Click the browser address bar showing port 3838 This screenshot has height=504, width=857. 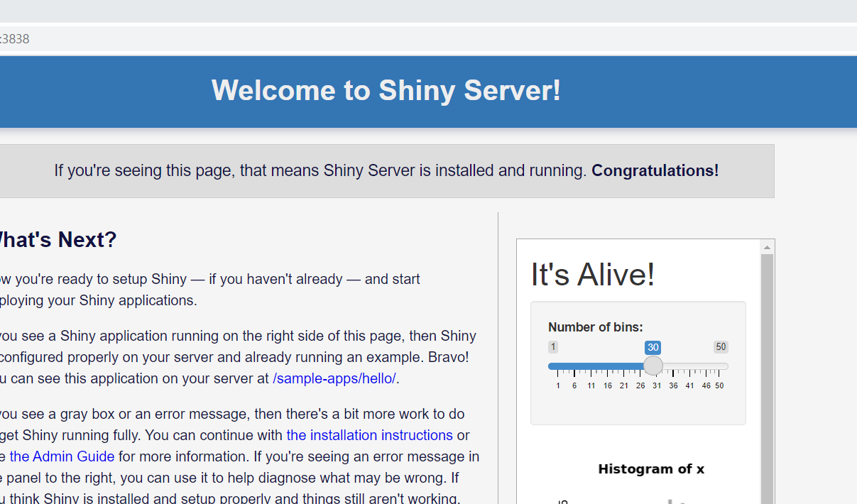pyautogui.click(x=426, y=39)
